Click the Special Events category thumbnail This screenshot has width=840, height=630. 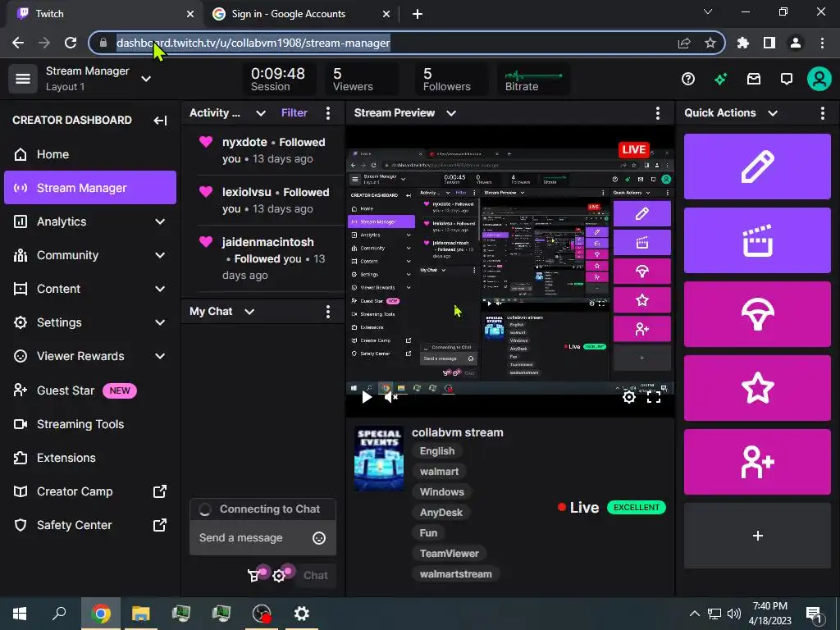click(x=379, y=459)
